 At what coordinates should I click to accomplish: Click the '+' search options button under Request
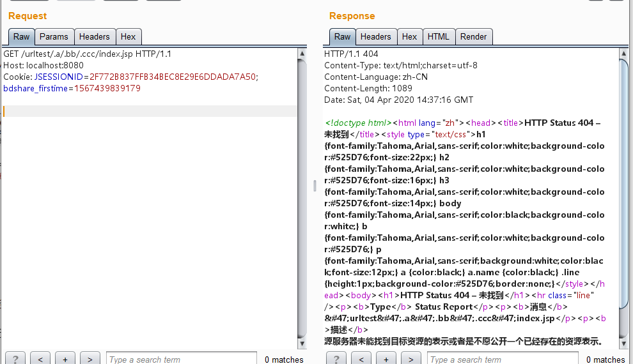(65, 359)
